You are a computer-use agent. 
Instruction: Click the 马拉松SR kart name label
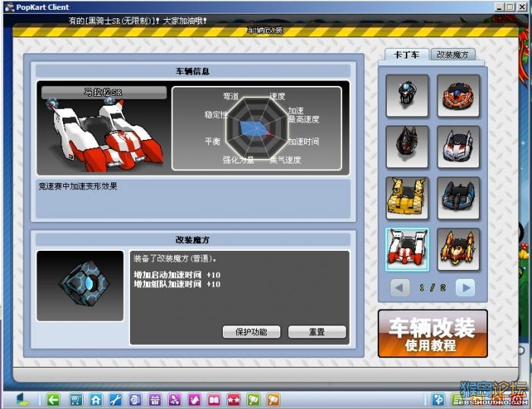[104, 92]
